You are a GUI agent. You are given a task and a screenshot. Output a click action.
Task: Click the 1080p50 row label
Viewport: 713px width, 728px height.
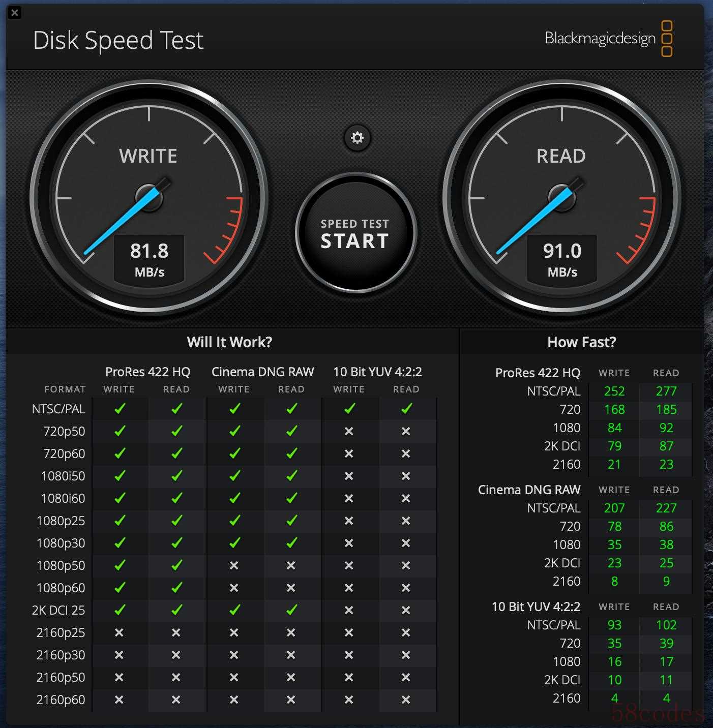(x=61, y=565)
